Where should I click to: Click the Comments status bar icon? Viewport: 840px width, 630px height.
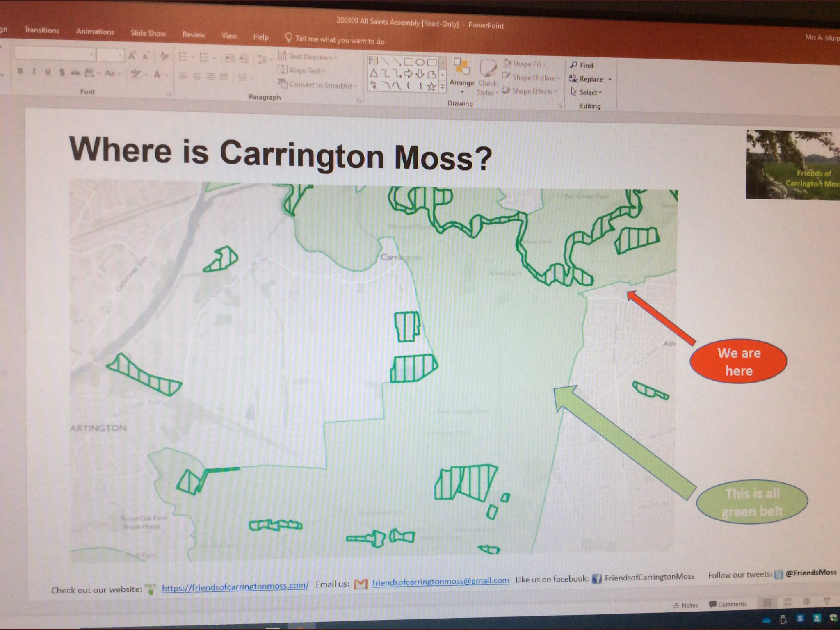728,604
